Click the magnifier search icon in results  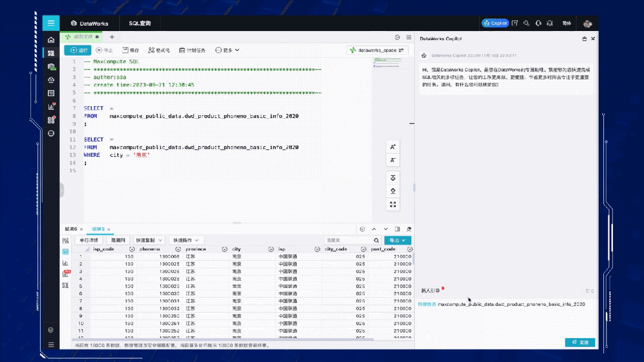pyautogui.click(x=376, y=240)
